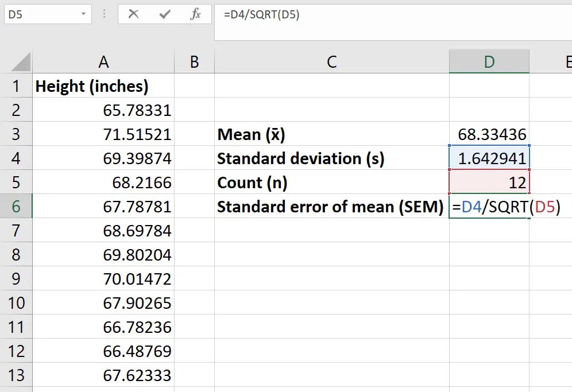Select row 1 header
The image size is (572, 392).
click(x=16, y=86)
